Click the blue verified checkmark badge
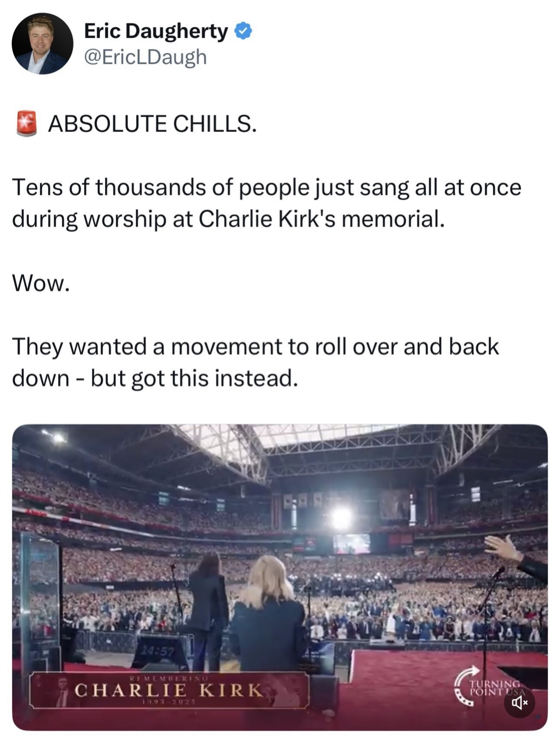 tap(243, 31)
